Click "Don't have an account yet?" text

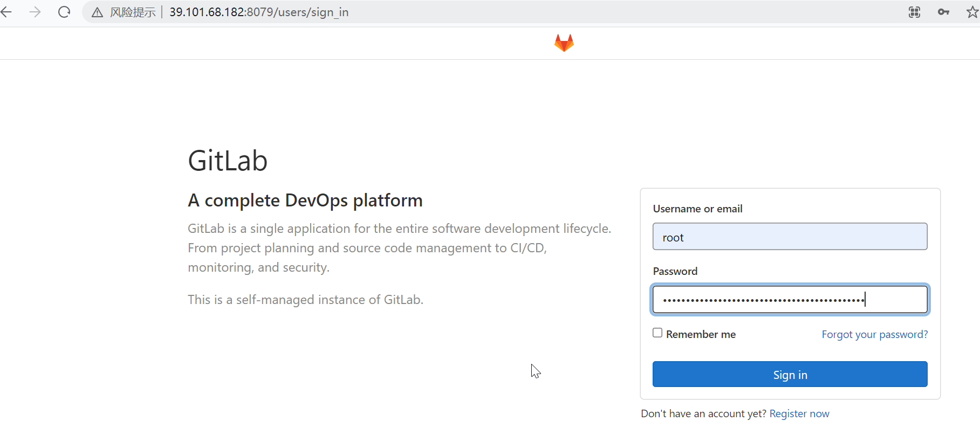tap(703, 413)
